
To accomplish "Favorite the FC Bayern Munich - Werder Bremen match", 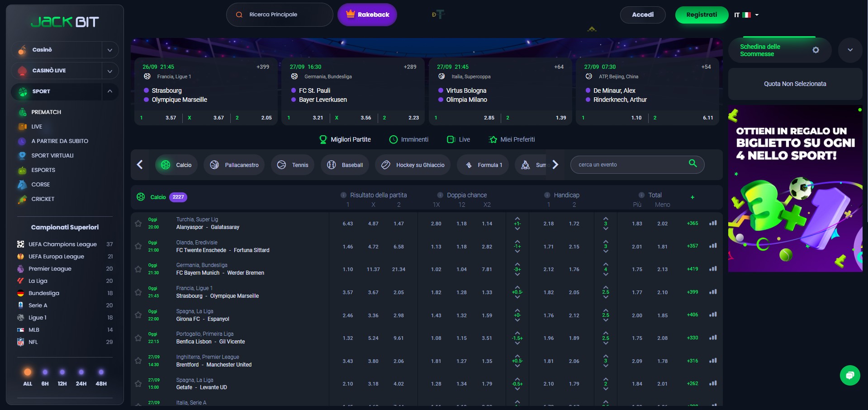I will point(138,269).
